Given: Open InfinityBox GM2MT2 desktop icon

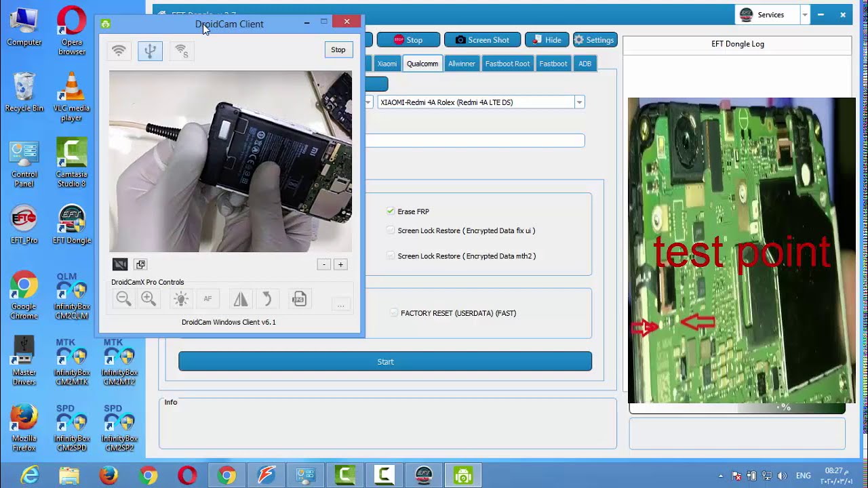Looking at the screenshot, I should coord(119,361).
